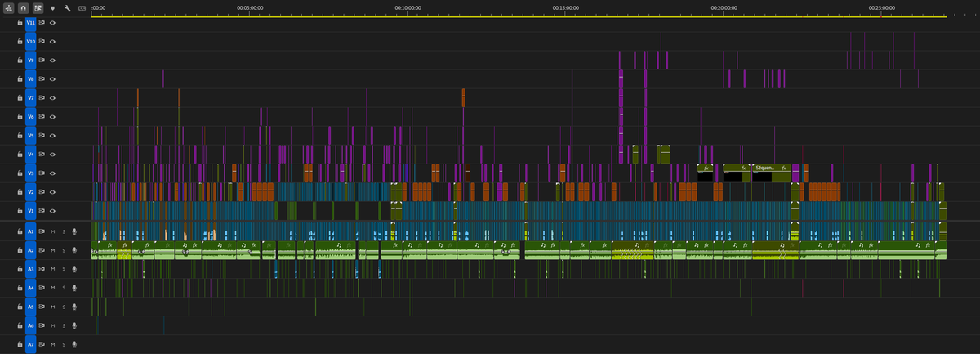This screenshot has height=354, width=980.
Task: Toggle sync lock on track V4
Action: coord(42,154)
